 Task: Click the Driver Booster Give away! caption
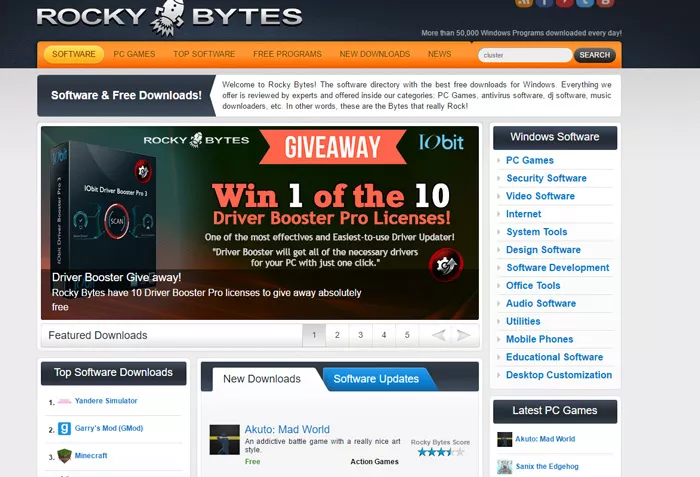[x=117, y=277]
